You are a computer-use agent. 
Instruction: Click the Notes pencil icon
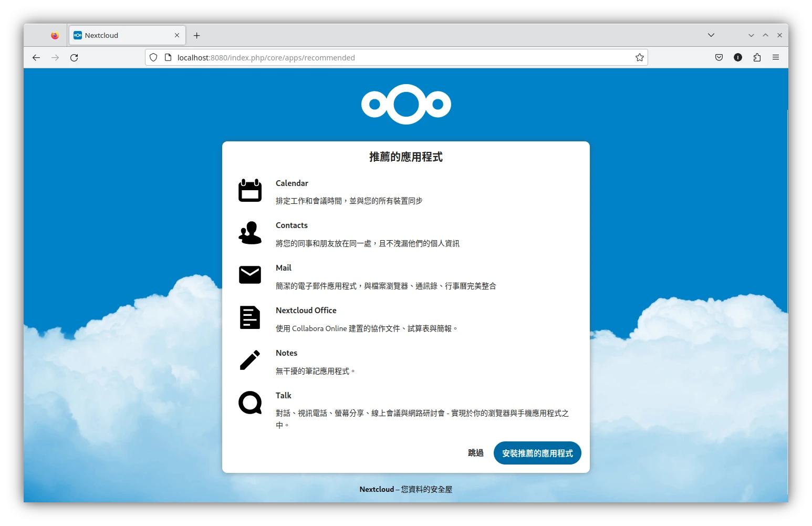coord(250,360)
